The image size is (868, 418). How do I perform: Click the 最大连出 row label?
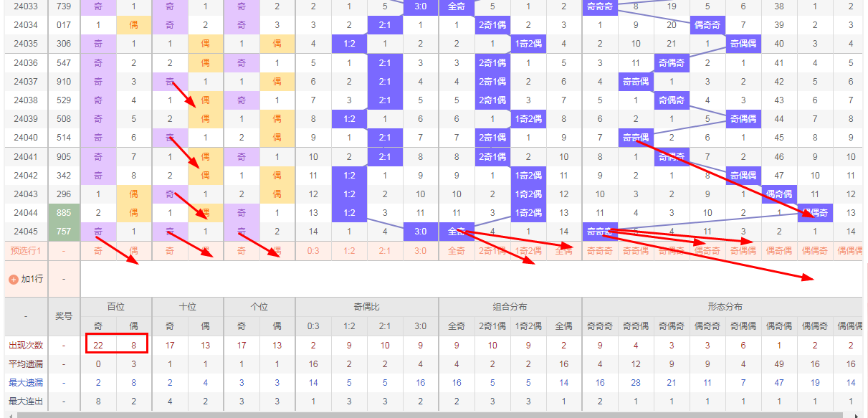point(25,402)
